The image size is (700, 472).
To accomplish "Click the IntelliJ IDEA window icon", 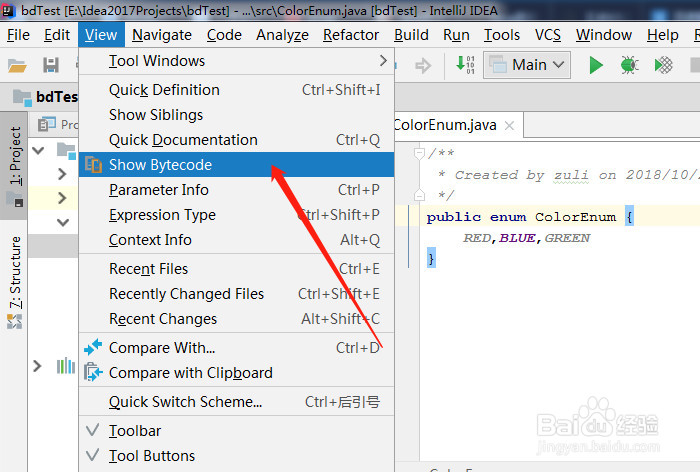I will 8,10.
